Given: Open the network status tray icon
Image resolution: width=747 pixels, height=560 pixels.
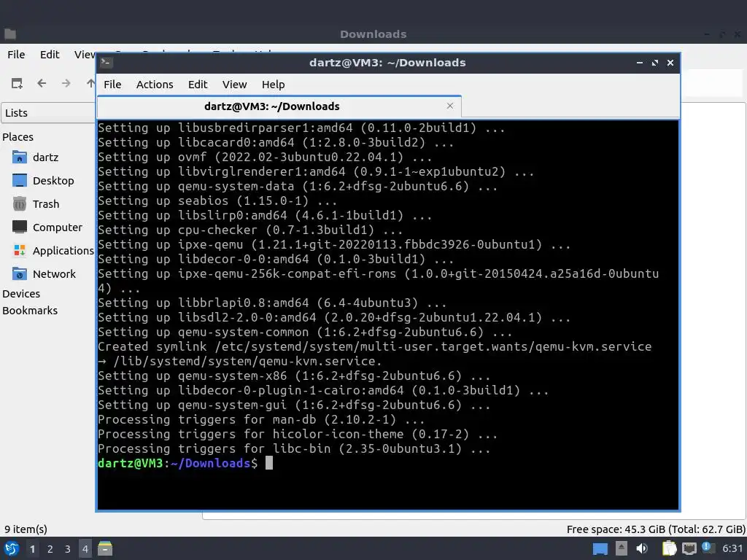Looking at the screenshot, I should coord(689,549).
